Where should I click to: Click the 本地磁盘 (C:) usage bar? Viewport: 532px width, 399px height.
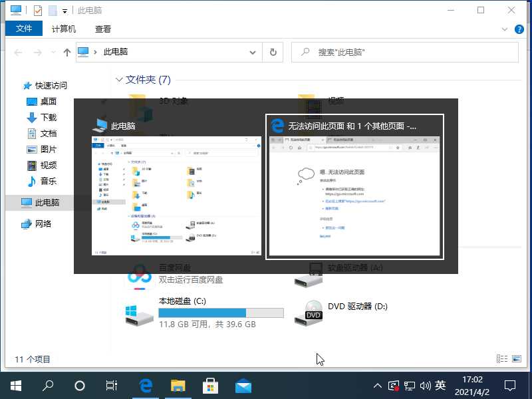221,313
